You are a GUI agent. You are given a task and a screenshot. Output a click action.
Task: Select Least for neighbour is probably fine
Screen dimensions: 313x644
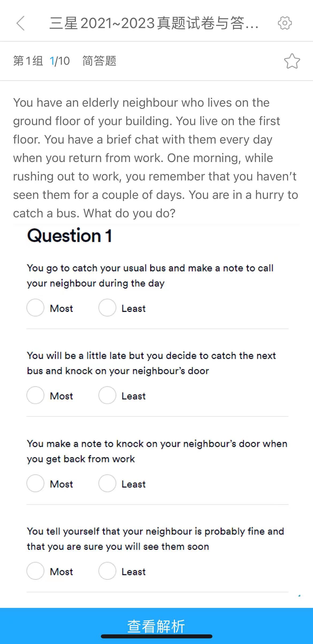(x=107, y=571)
